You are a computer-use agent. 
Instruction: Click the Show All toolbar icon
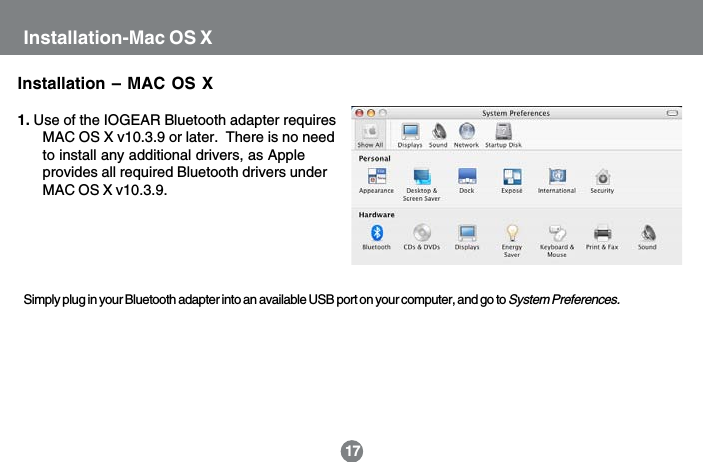click(x=370, y=135)
